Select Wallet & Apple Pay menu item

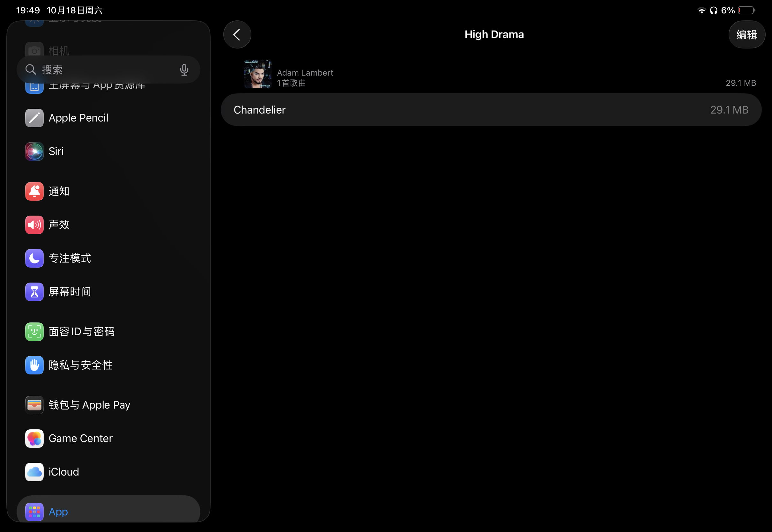pos(89,405)
